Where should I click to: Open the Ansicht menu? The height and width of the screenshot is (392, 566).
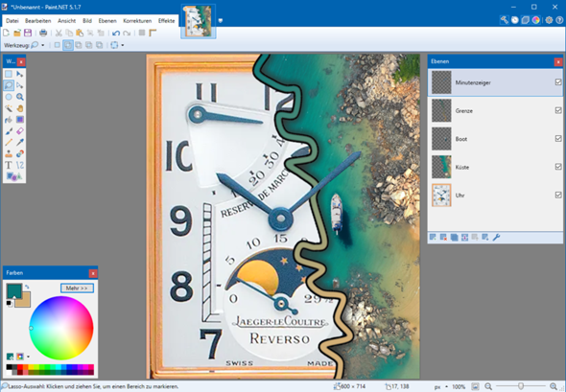tap(67, 21)
